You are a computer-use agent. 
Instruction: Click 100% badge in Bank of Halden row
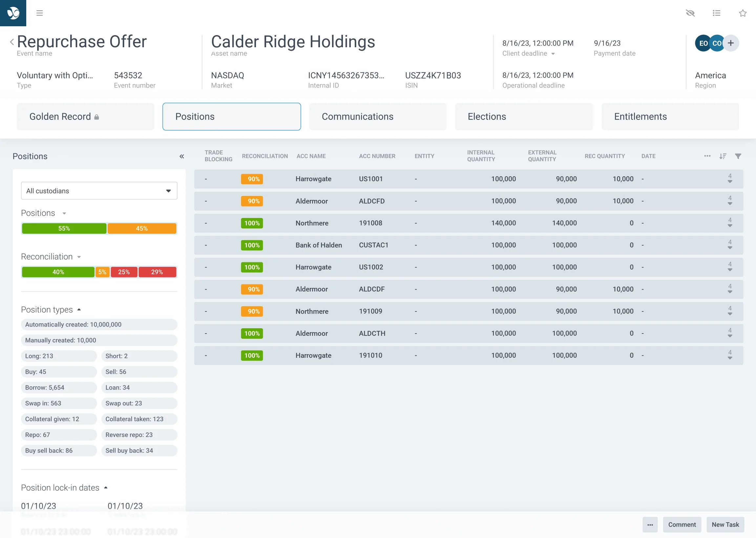(252, 245)
